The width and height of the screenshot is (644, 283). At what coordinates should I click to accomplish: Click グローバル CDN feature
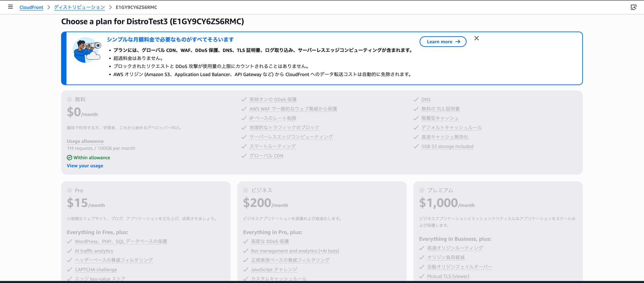[x=266, y=156]
